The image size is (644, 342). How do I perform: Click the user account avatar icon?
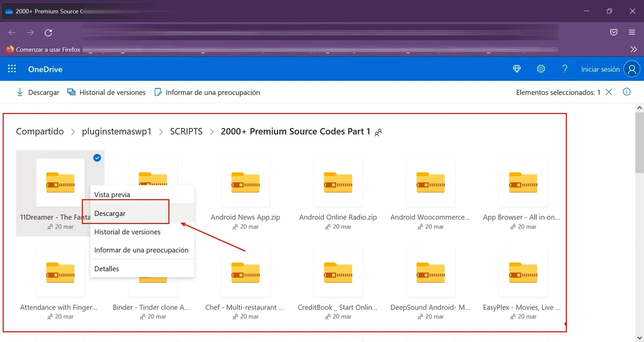click(x=632, y=69)
